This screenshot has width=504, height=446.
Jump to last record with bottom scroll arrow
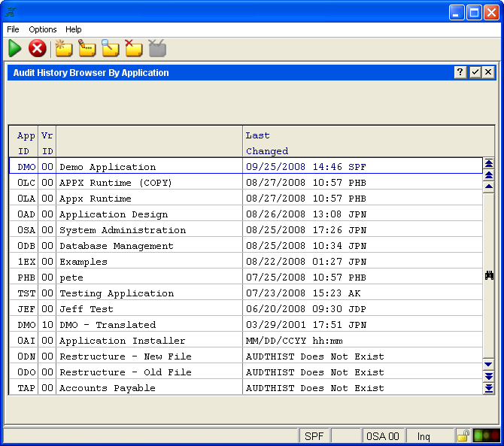pos(488,388)
